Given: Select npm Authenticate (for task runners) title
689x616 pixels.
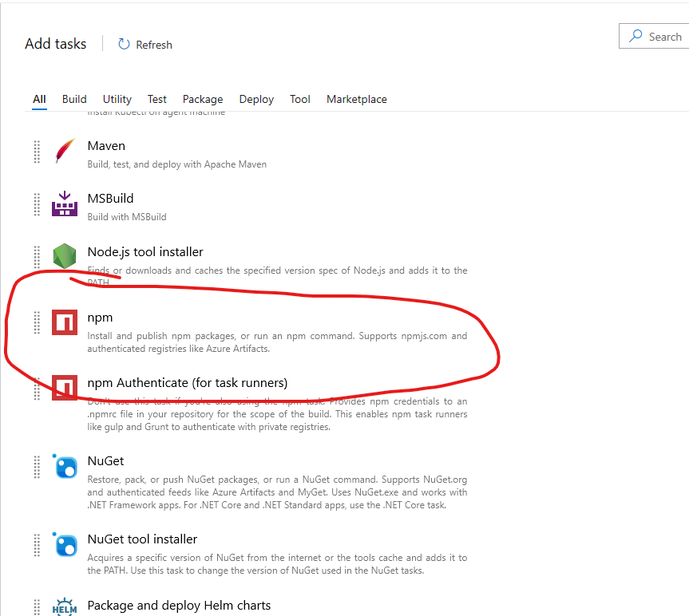Looking at the screenshot, I should click(x=188, y=383).
